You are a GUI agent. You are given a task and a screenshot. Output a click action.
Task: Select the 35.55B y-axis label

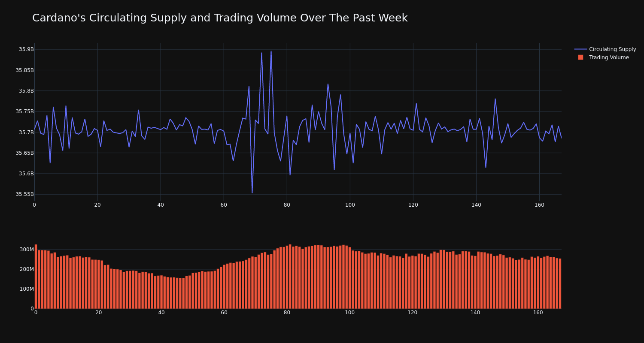[x=24, y=194]
